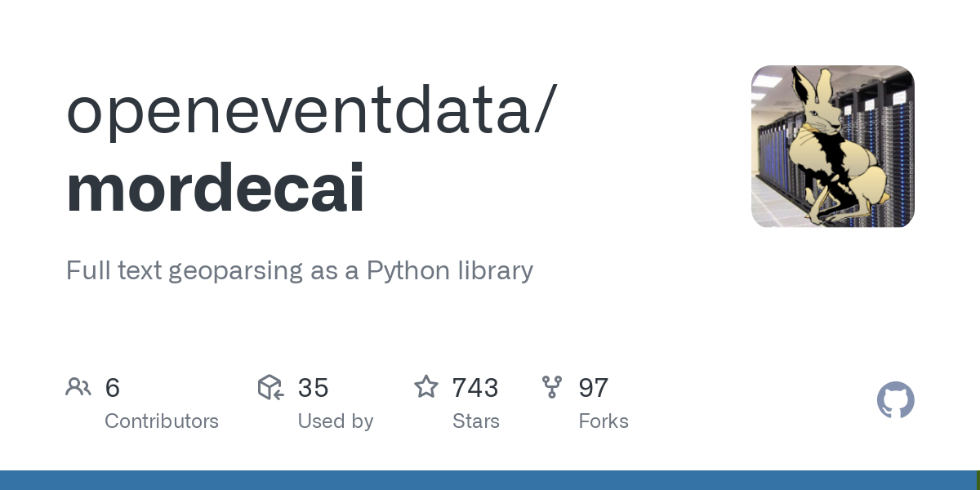Click the Stars star icon
980x490 pixels.
[x=426, y=387]
